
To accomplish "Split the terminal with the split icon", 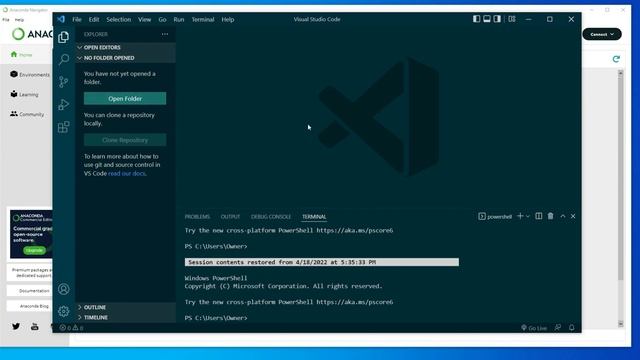I will [539, 216].
